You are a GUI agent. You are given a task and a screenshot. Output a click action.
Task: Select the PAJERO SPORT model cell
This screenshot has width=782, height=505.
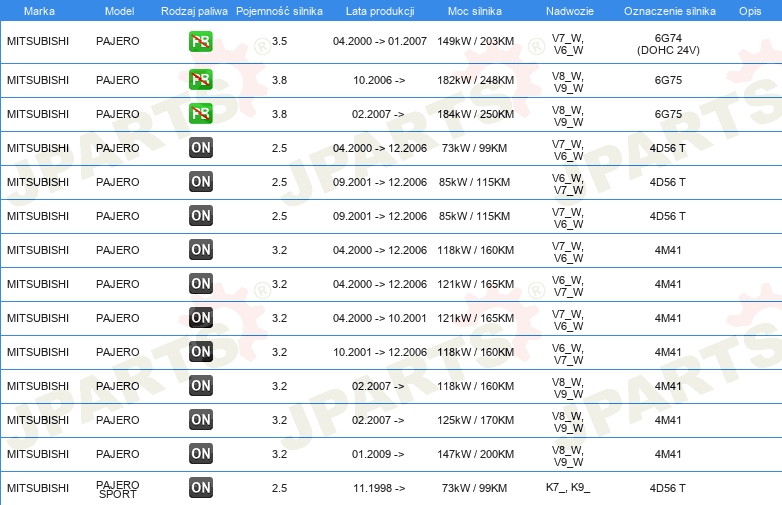point(118,489)
